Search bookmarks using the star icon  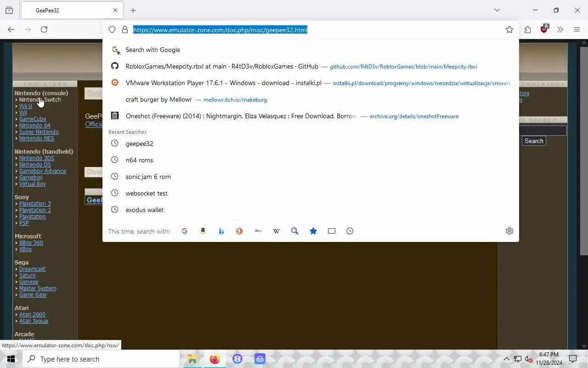click(x=313, y=231)
